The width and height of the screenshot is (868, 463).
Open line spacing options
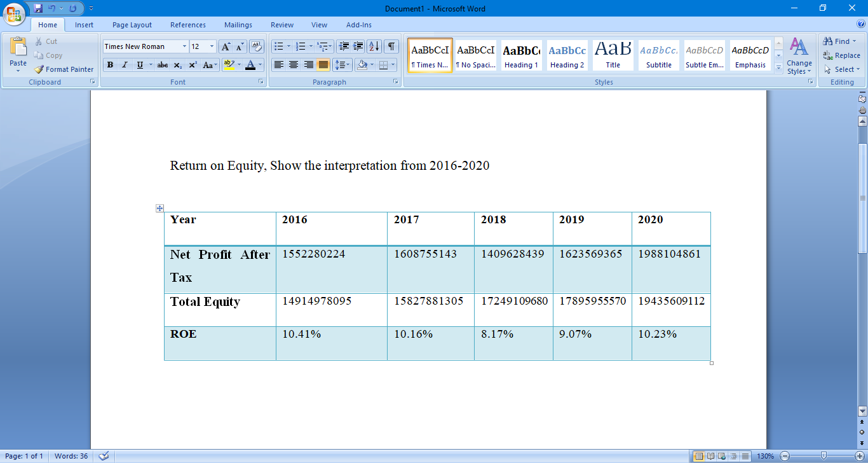click(342, 65)
